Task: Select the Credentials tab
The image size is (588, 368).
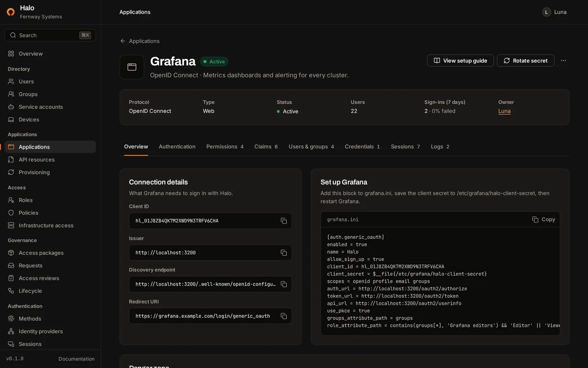Action: coord(363,146)
